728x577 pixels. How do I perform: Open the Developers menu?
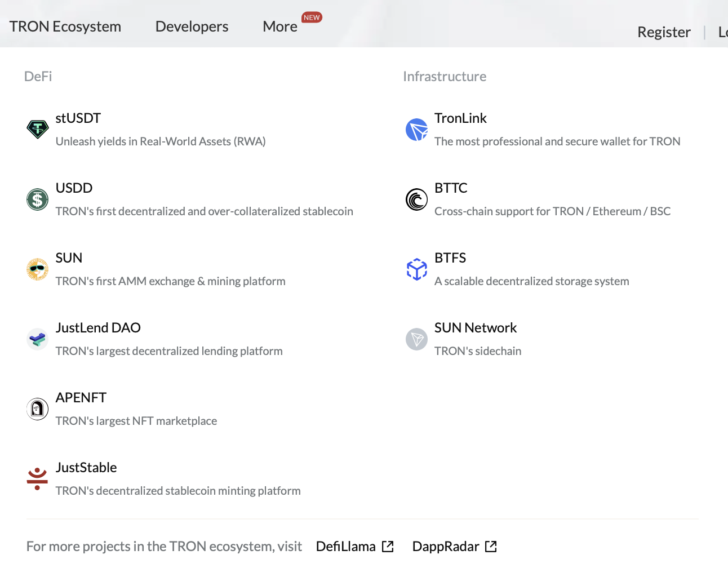(192, 26)
